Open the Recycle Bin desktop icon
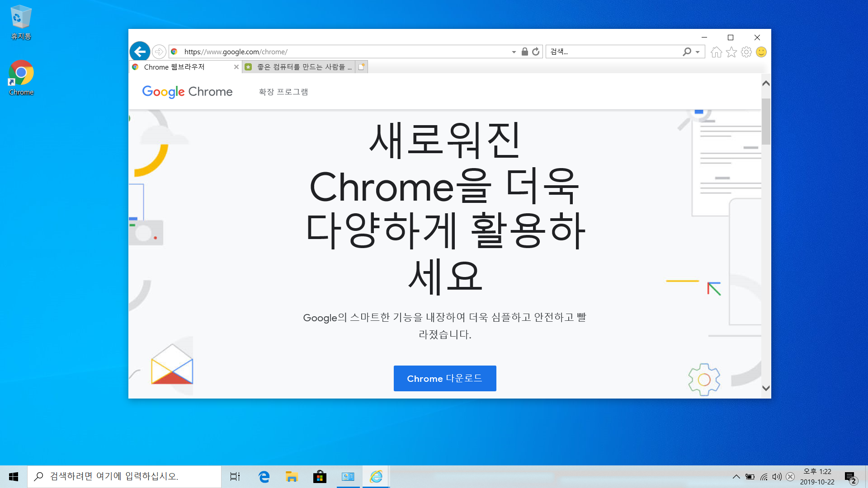Viewport: 868px width, 488px height. point(21,22)
